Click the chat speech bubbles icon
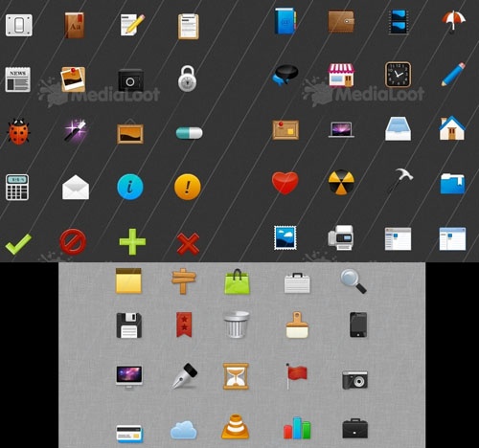This screenshot has height=448, width=479. [x=285, y=75]
